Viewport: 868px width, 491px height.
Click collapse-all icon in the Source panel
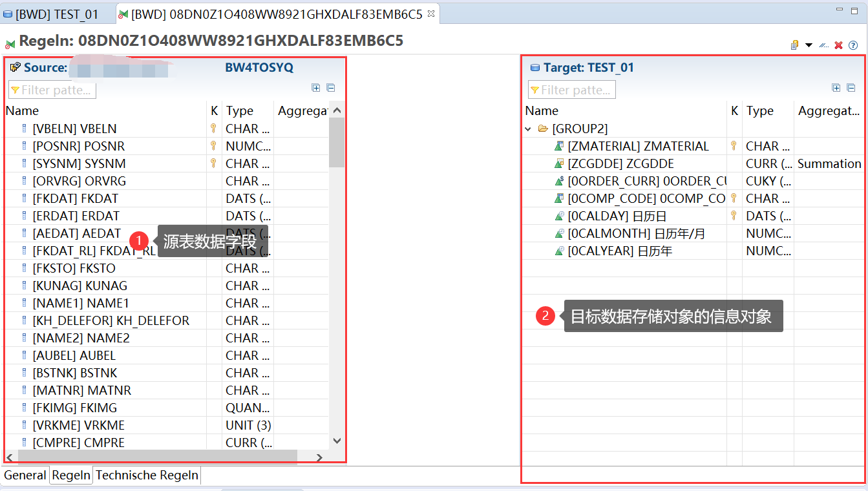[x=331, y=87]
